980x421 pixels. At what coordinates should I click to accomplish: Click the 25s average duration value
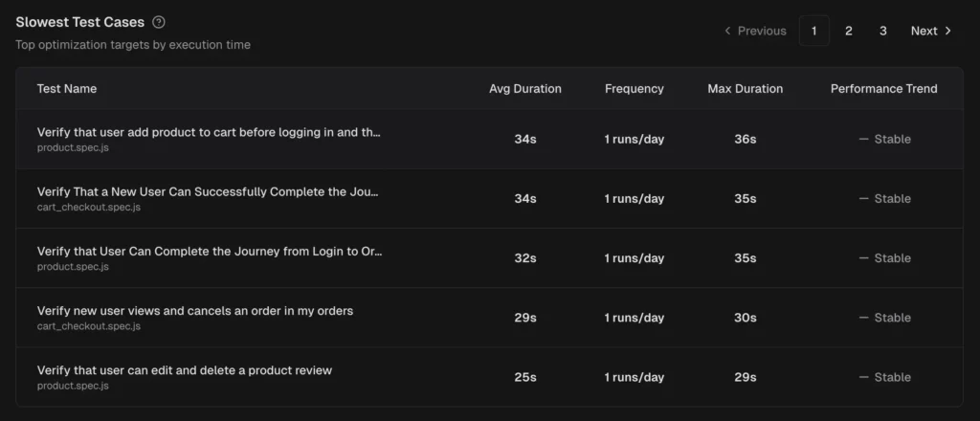point(525,377)
